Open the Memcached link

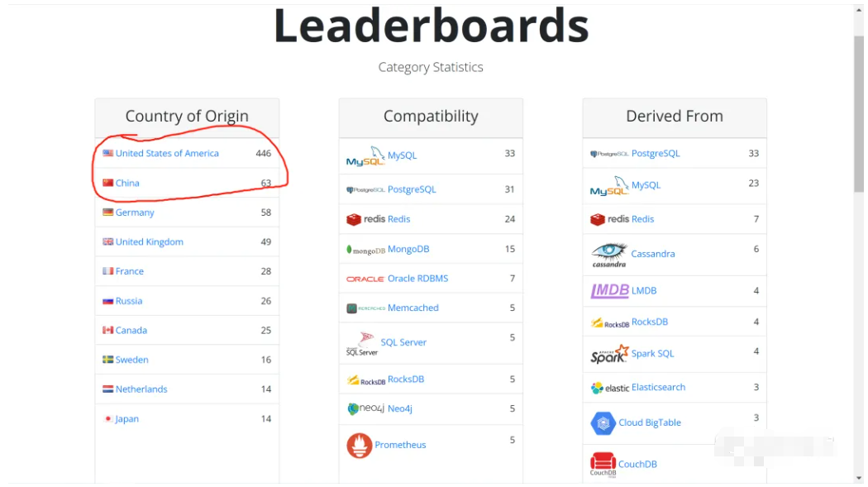tap(413, 308)
